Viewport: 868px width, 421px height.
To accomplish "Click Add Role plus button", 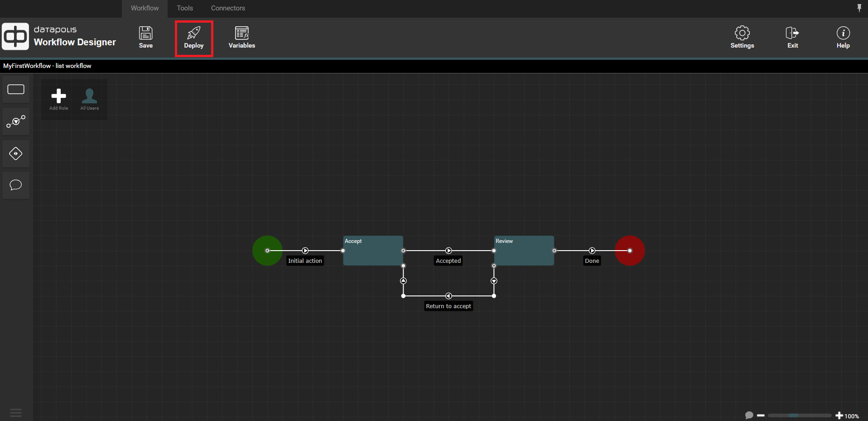I will coord(58,99).
